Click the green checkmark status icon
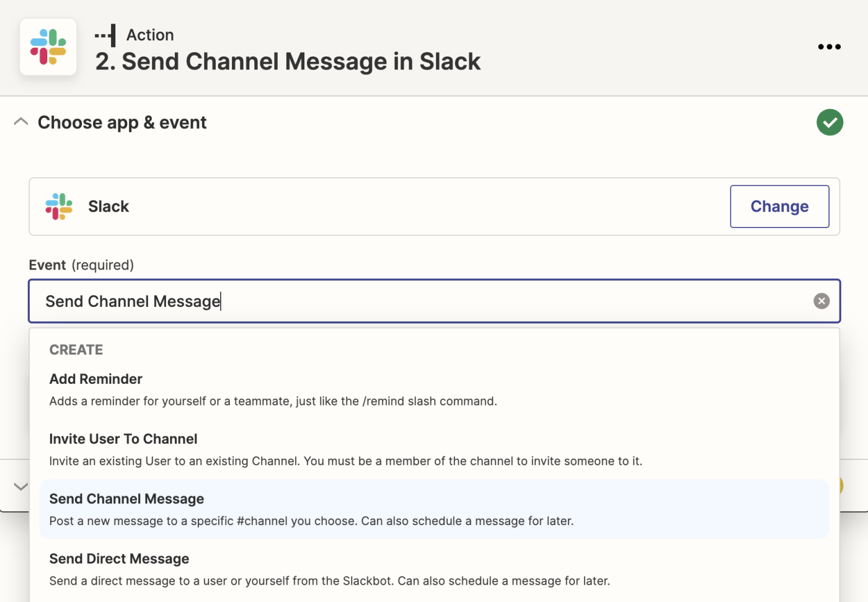Viewport: 868px width, 602px height. (x=830, y=122)
